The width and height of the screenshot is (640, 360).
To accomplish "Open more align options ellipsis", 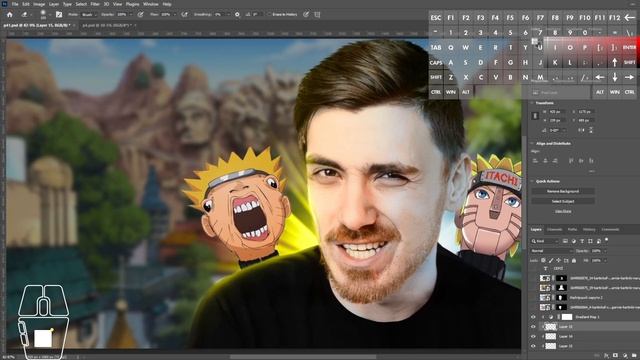I will click(x=591, y=171).
